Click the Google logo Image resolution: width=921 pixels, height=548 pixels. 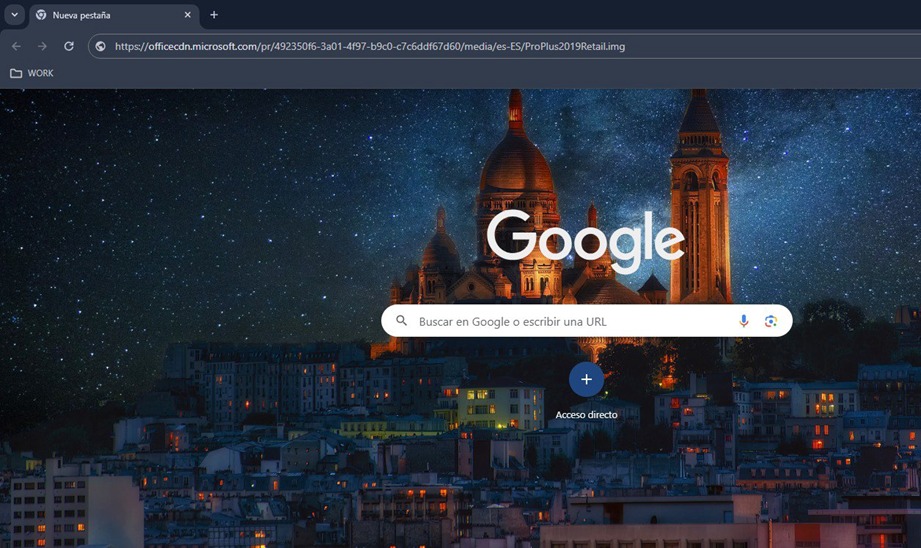[x=586, y=241]
